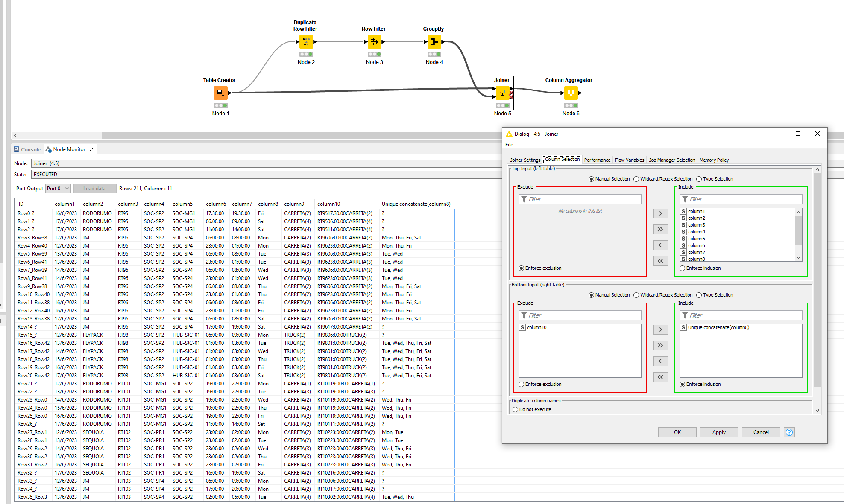Viewport: 844px width, 504px height.
Task: Select the Duplicate Row Filter node icon
Action: [306, 41]
